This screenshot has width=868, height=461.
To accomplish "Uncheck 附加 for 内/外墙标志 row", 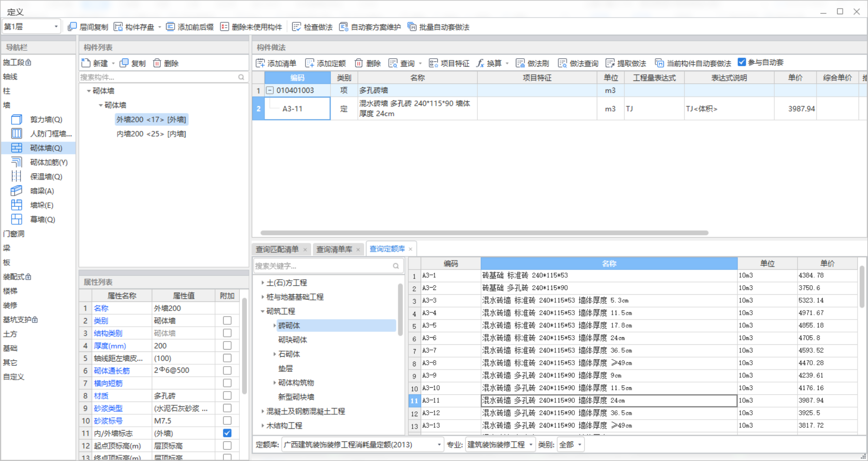I will (227, 433).
